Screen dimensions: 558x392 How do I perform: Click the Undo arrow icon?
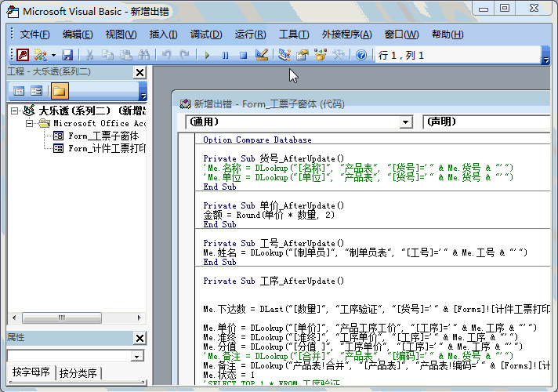(x=167, y=55)
